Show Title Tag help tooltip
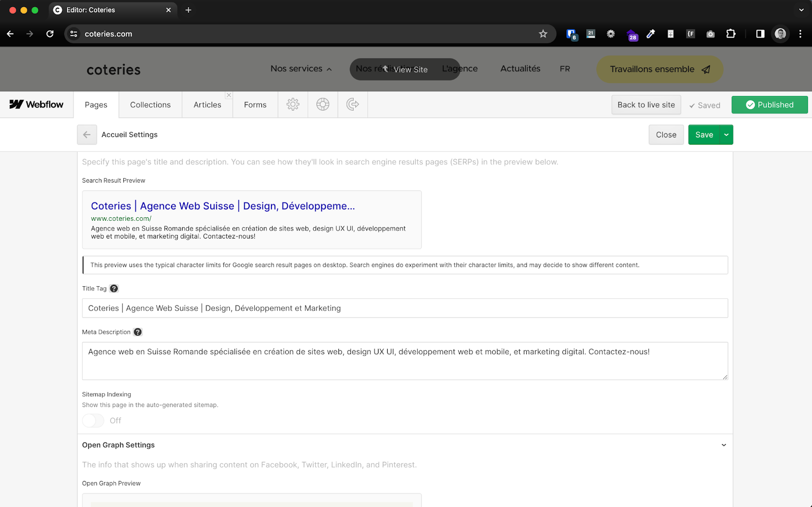The image size is (812, 507). 114,288
